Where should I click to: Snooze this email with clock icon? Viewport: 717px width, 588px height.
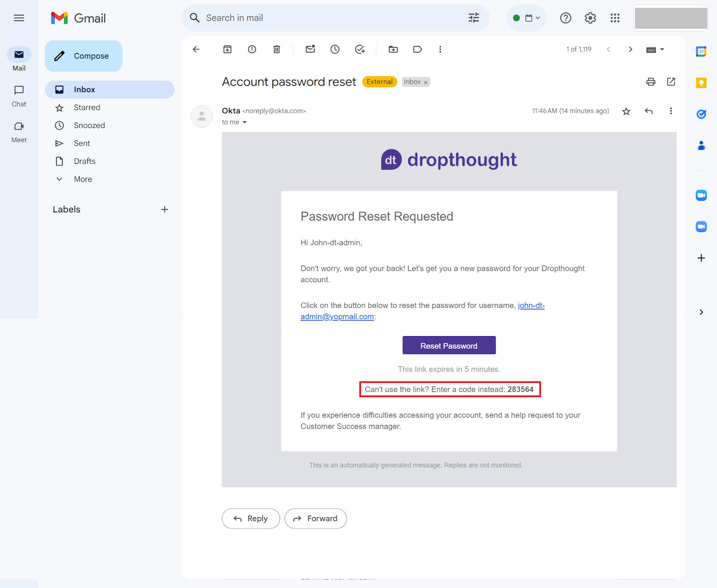335,49
